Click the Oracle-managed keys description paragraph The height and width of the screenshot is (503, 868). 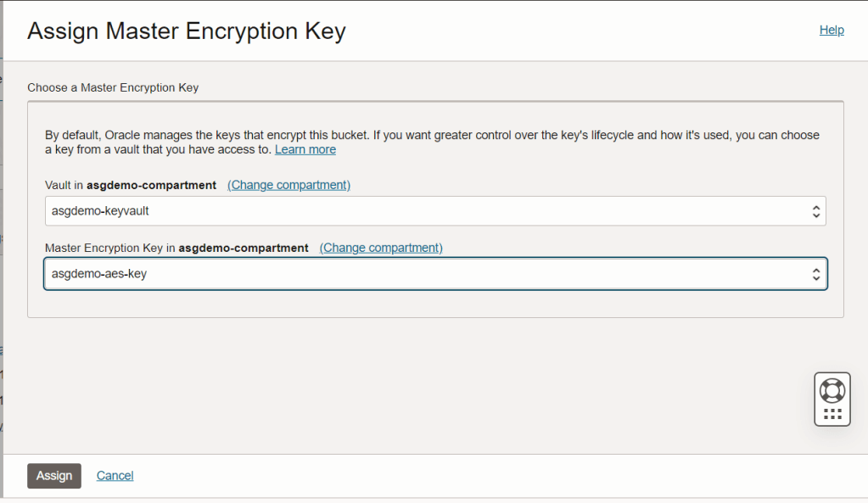(x=424, y=135)
